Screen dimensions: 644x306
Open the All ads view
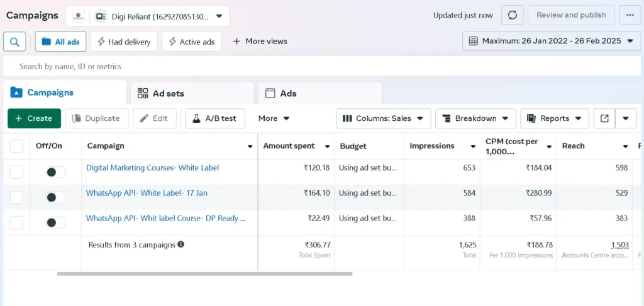pyautogui.click(x=61, y=42)
